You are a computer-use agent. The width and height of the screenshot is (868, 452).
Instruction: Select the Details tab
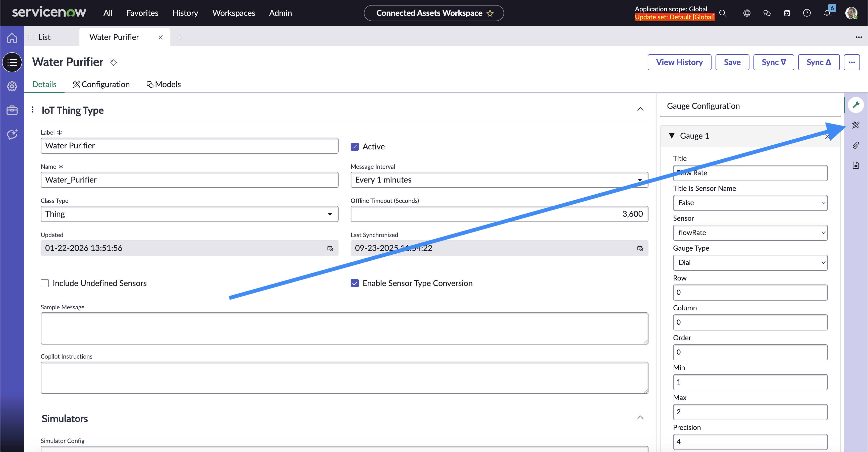[x=44, y=84]
